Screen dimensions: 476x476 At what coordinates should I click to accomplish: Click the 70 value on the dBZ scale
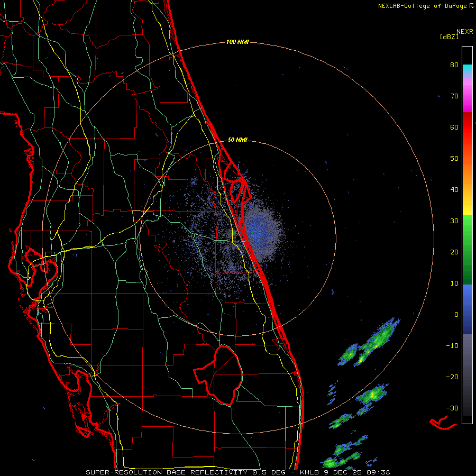click(x=454, y=96)
